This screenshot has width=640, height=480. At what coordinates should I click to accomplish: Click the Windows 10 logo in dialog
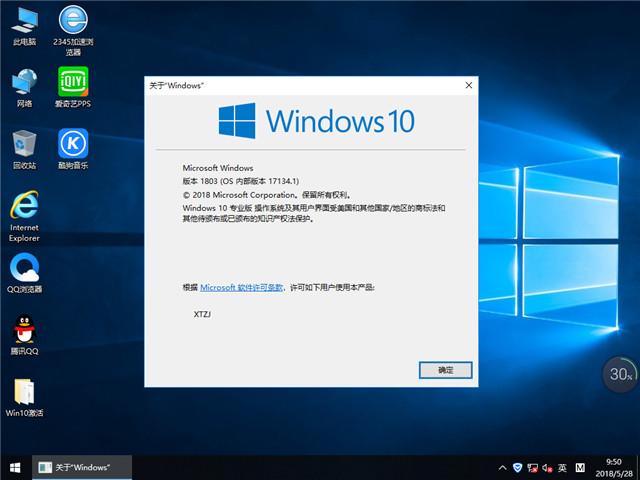[x=316, y=121]
